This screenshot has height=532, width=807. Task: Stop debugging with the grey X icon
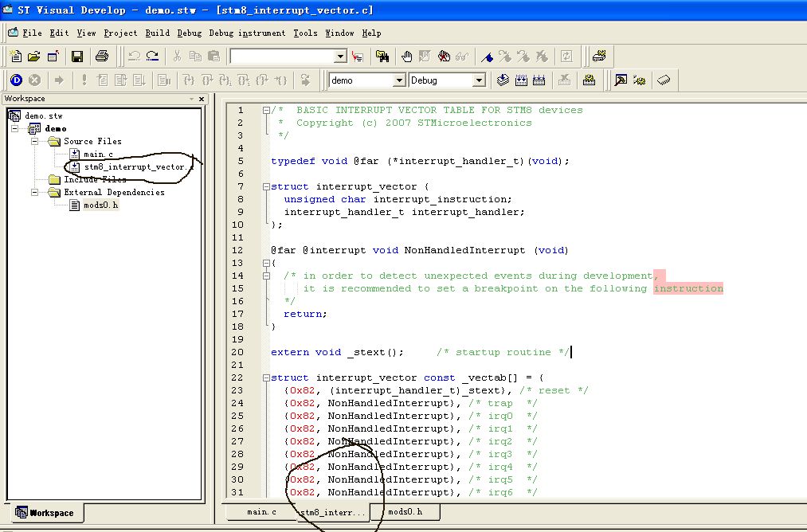[x=34, y=80]
